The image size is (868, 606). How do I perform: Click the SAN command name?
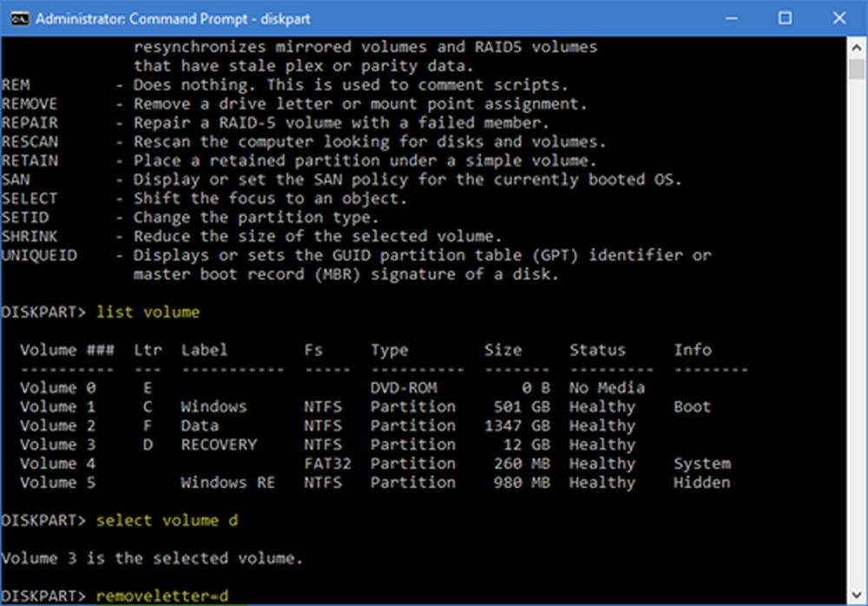pyautogui.click(x=16, y=180)
